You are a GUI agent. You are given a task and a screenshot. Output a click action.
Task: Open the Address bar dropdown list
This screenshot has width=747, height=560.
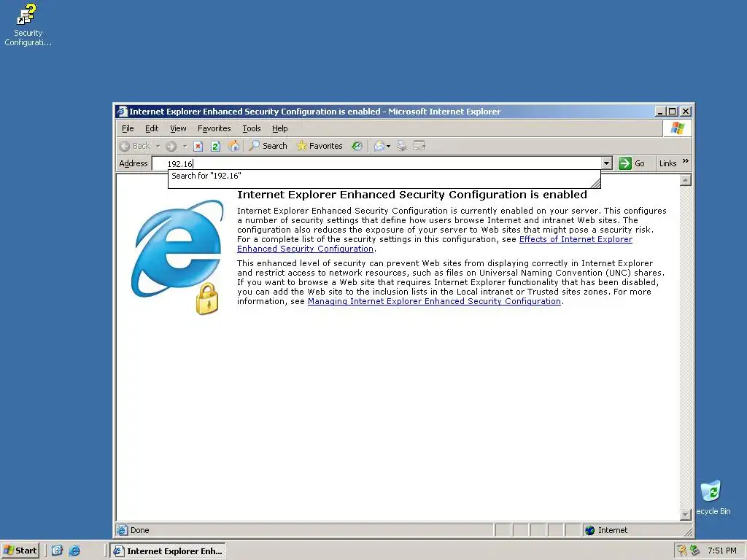606,163
